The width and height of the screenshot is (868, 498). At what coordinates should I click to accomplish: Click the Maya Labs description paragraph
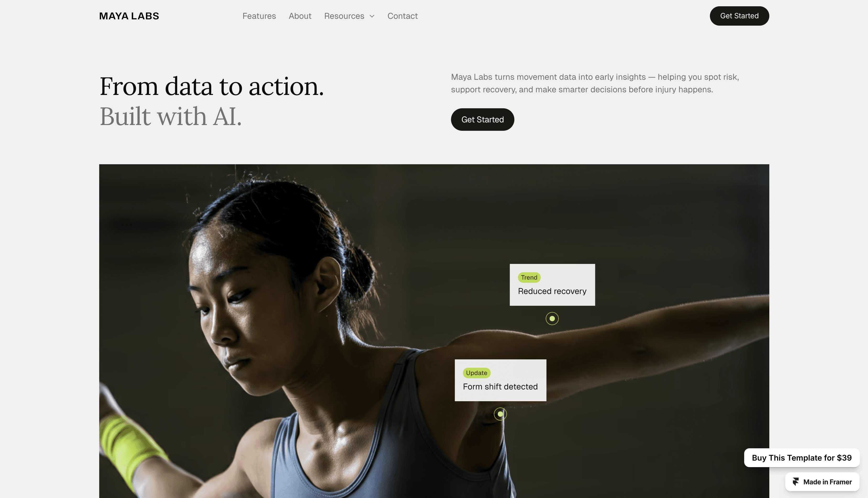click(595, 83)
